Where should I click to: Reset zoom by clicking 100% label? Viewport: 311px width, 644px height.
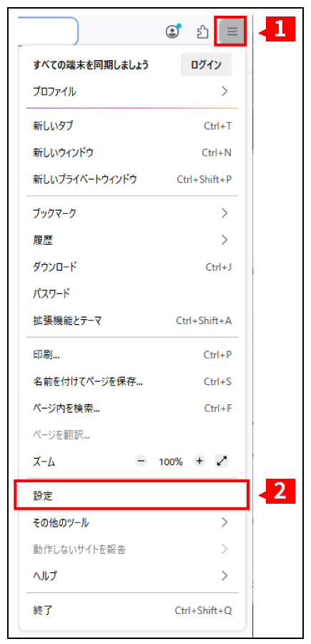click(171, 462)
